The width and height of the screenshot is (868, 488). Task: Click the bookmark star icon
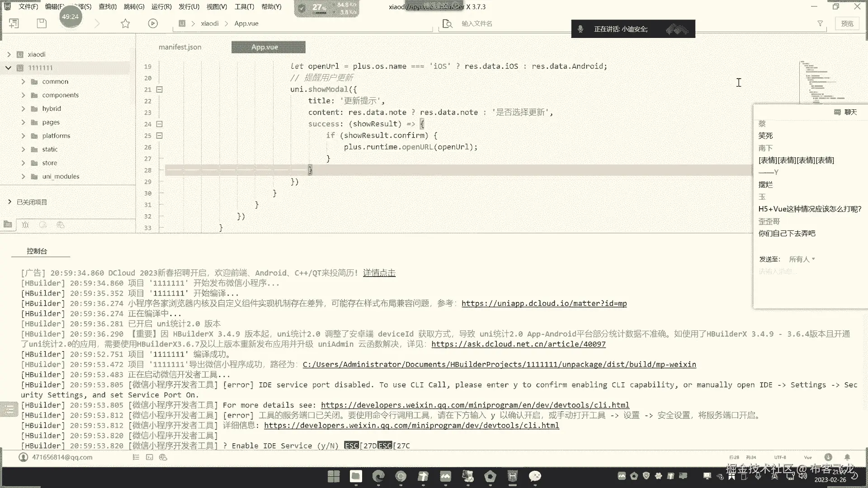[x=125, y=23]
